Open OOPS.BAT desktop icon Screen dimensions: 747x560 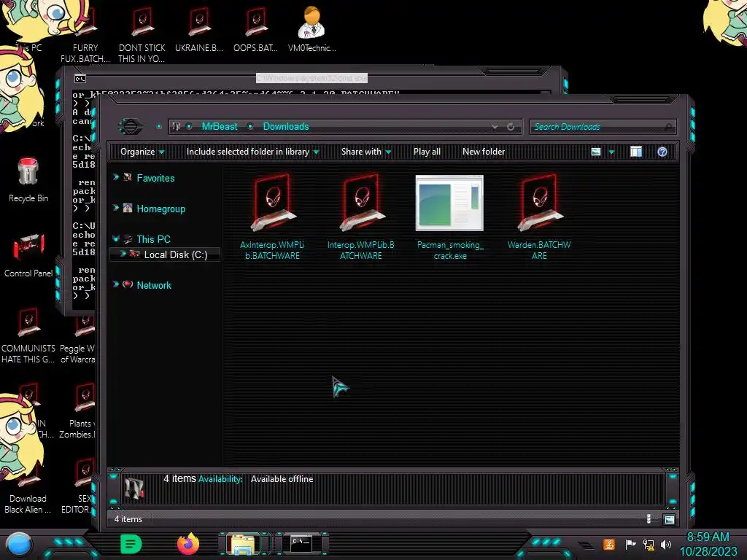(x=256, y=30)
